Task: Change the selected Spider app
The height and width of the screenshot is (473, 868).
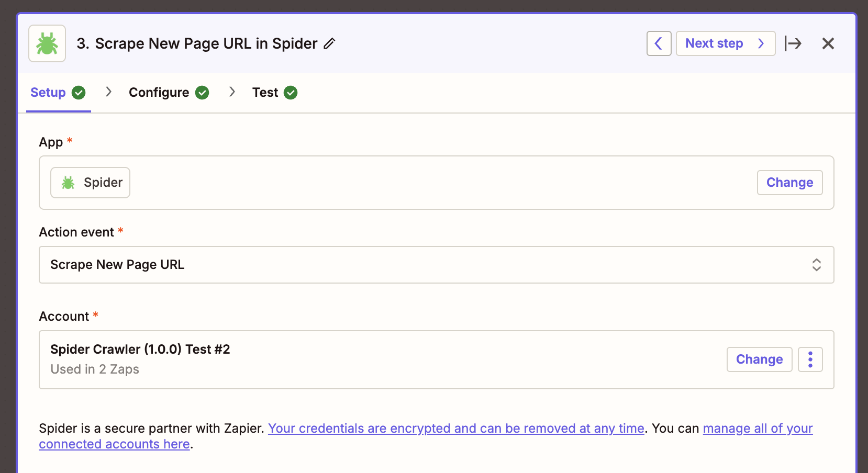Action: [x=789, y=183]
